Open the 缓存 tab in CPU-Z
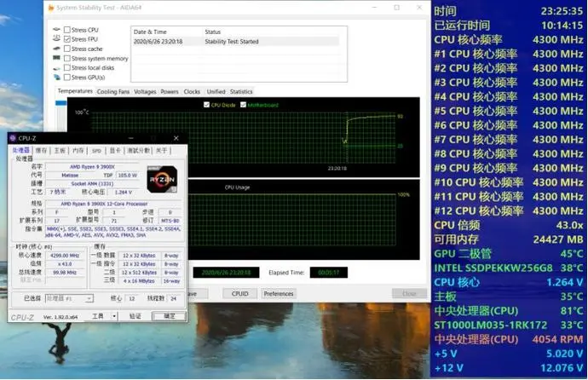The image size is (588, 380). click(41, 150)
